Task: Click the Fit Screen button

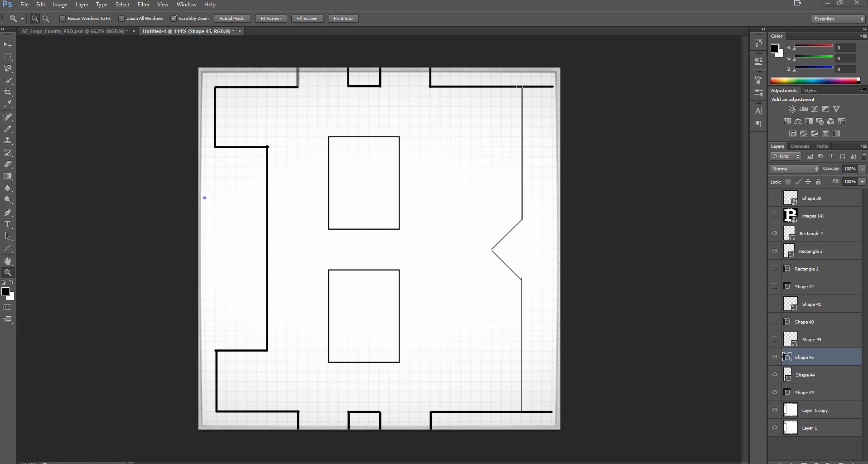Action: pos(270,19)
